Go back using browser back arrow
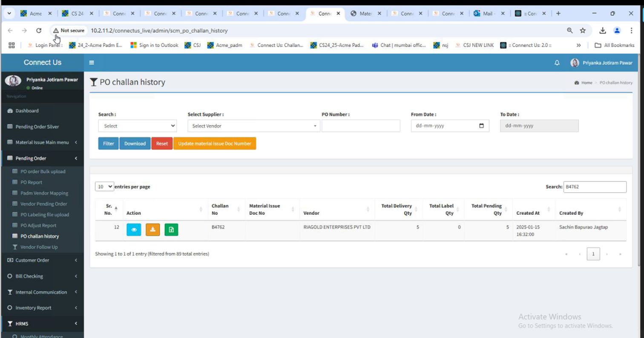 (x=10, y=31)
